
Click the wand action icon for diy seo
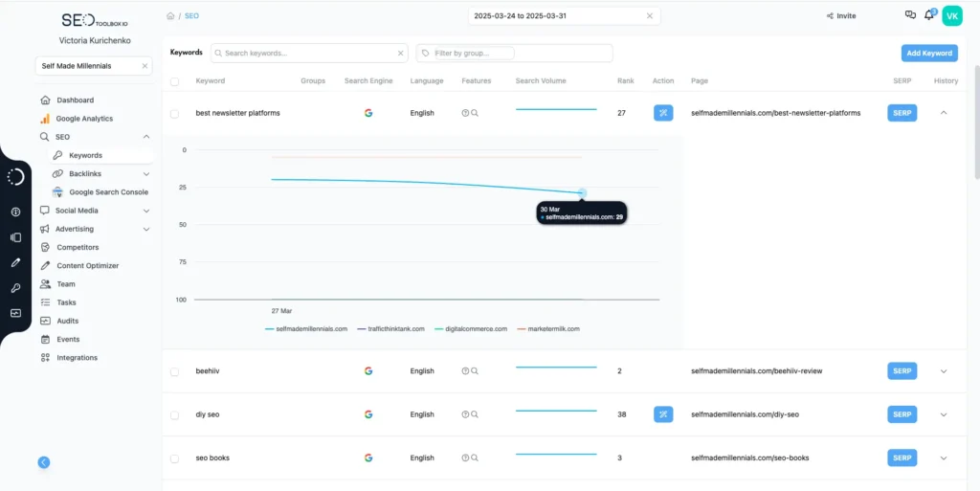pos(663,414)
